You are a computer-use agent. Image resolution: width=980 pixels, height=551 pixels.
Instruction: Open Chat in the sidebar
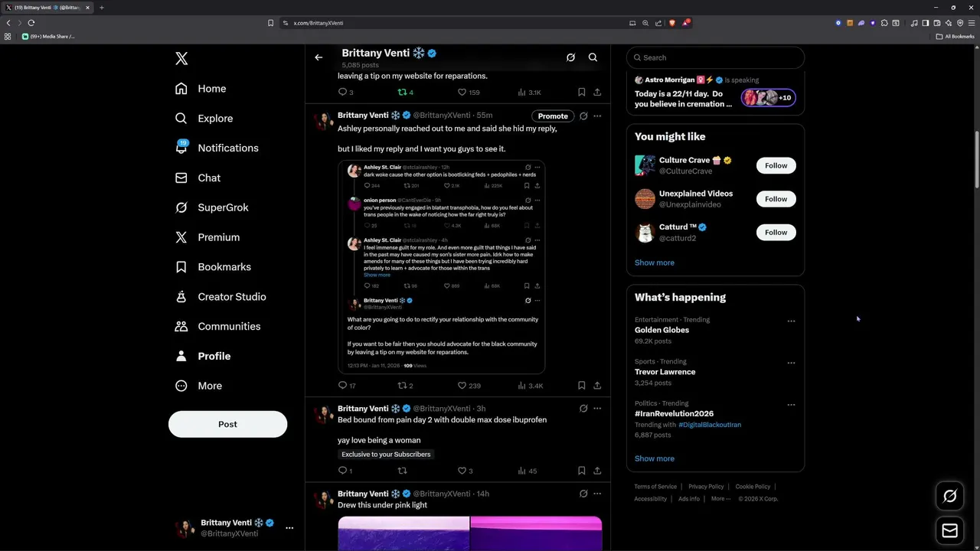tap(198, 178)
